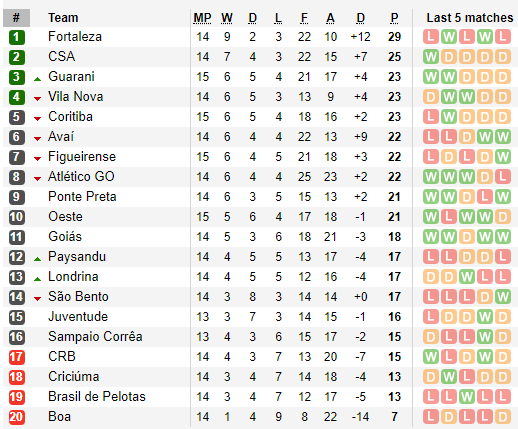This screenshot has width=518, height=429.
Task: Sort table by MP column header
Action: point(202,18)
